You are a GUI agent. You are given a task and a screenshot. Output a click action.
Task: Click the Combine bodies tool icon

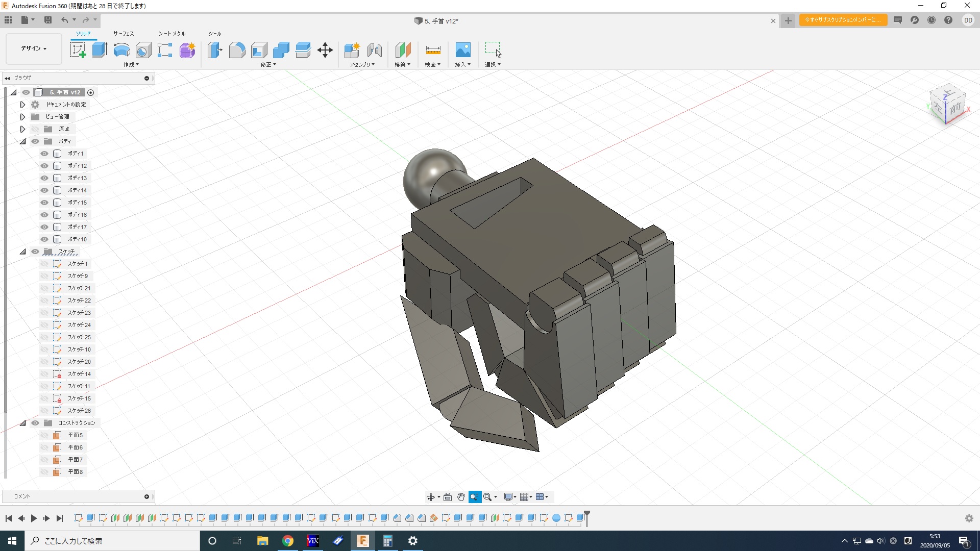(x=281, y=50)
